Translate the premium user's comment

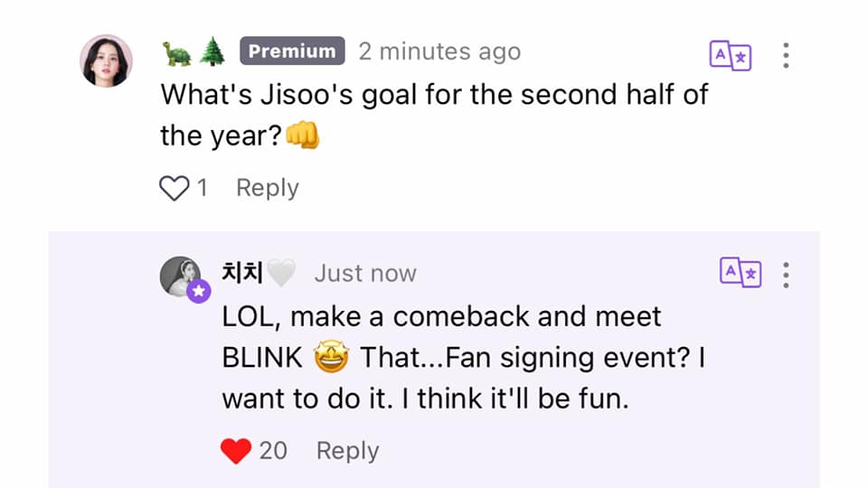(731, 56)
